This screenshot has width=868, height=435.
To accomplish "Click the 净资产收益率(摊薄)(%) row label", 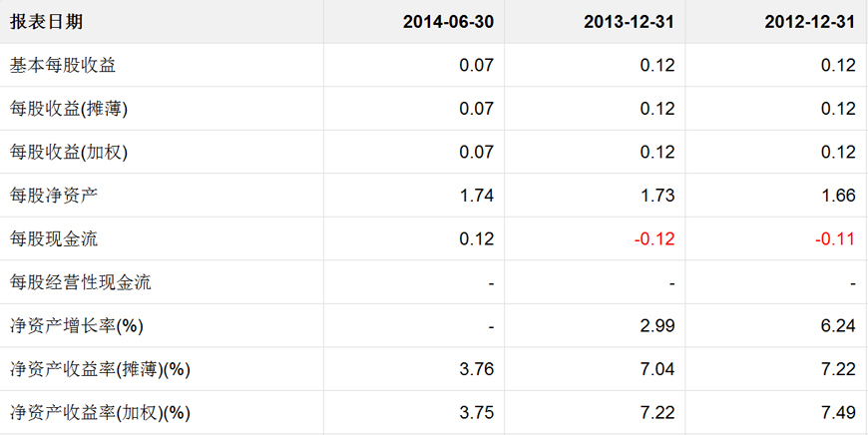I will (x=100, y=369).
